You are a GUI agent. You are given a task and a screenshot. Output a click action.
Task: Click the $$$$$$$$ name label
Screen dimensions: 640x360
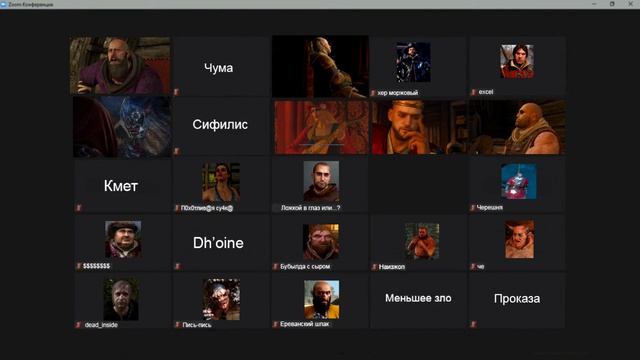[x=96, y=266]
